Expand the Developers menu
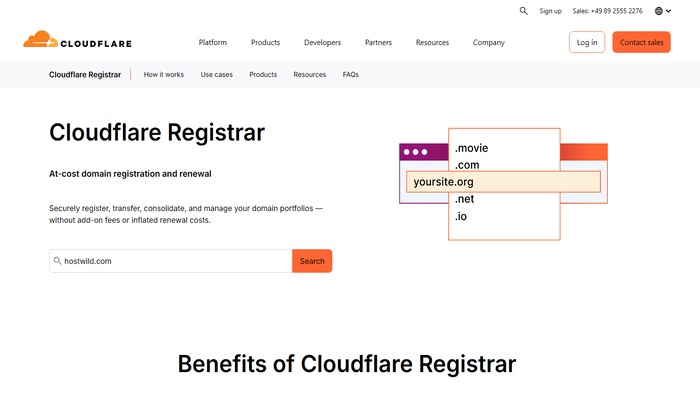The height and width of the screenshot is (400, 700). (322, 43)
